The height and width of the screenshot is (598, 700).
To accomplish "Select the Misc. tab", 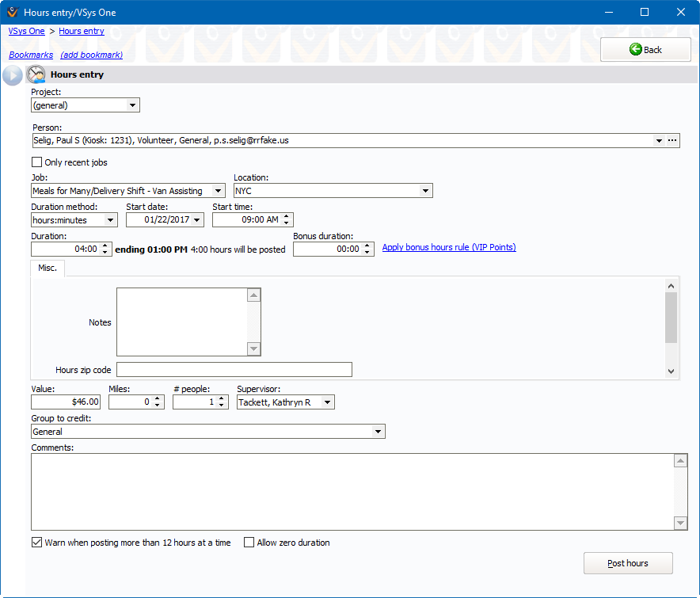I will coord(48,269).
